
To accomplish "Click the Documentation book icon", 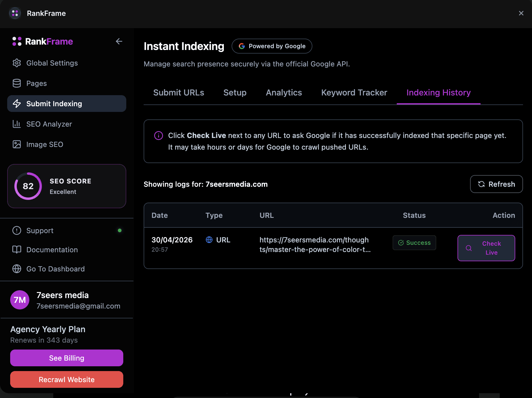I will point(17,250).
